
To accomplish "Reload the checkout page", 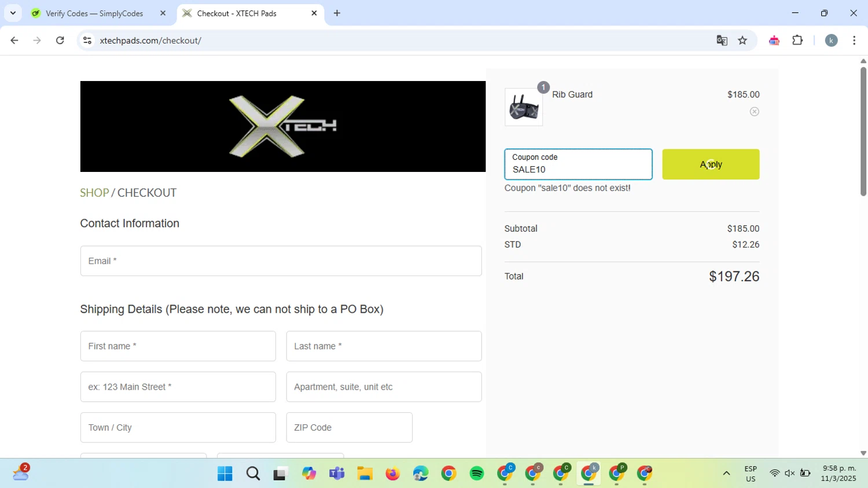I will click(60, 41).
